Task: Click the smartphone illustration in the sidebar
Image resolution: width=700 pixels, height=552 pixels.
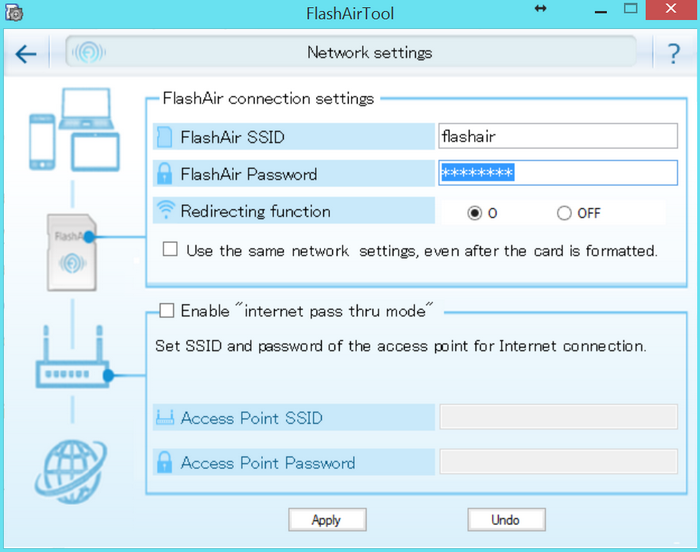Action: [x=42, y=142]
